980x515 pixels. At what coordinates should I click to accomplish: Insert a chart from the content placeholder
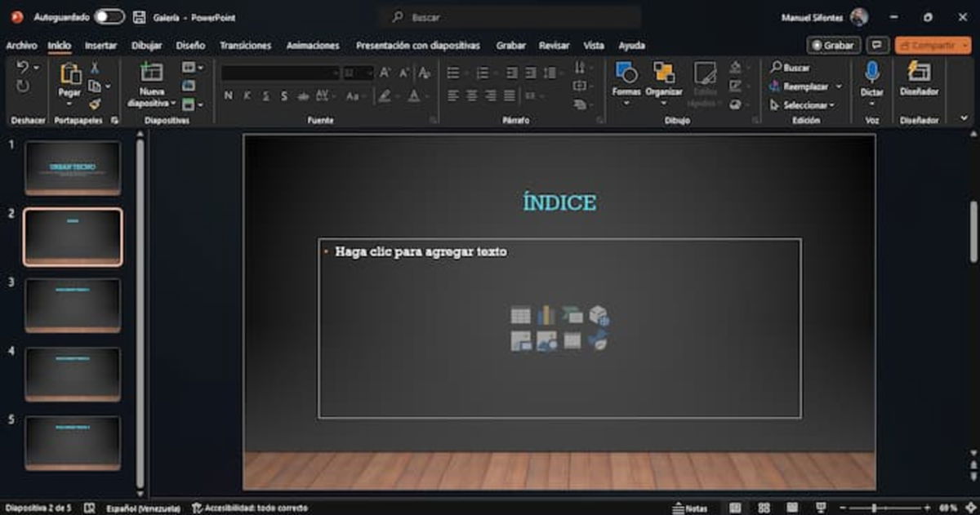click(546, 314)
